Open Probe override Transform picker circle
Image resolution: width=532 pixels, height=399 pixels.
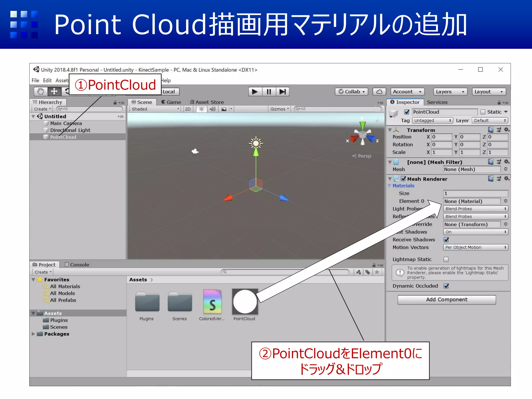click(x=506, y=224)
